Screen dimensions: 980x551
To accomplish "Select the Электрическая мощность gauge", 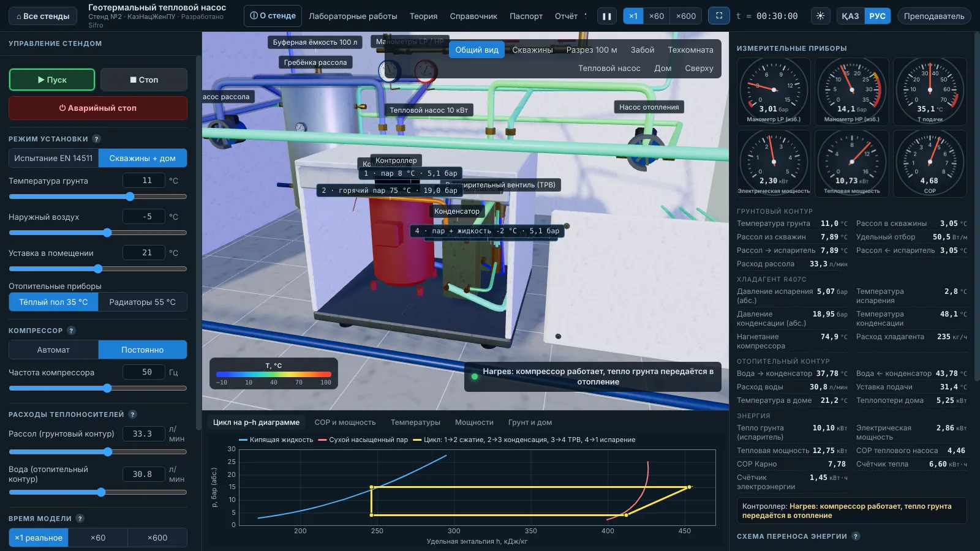I will click(x=774, y=163).
